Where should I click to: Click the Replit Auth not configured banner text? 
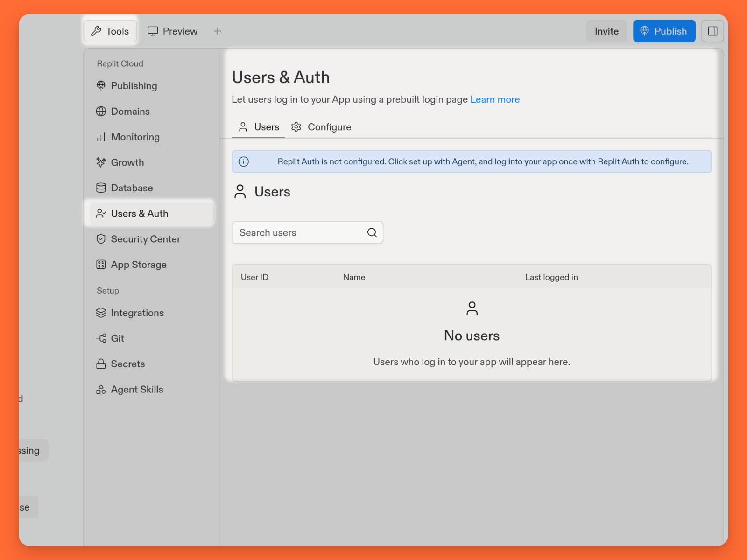pos(483,161)
